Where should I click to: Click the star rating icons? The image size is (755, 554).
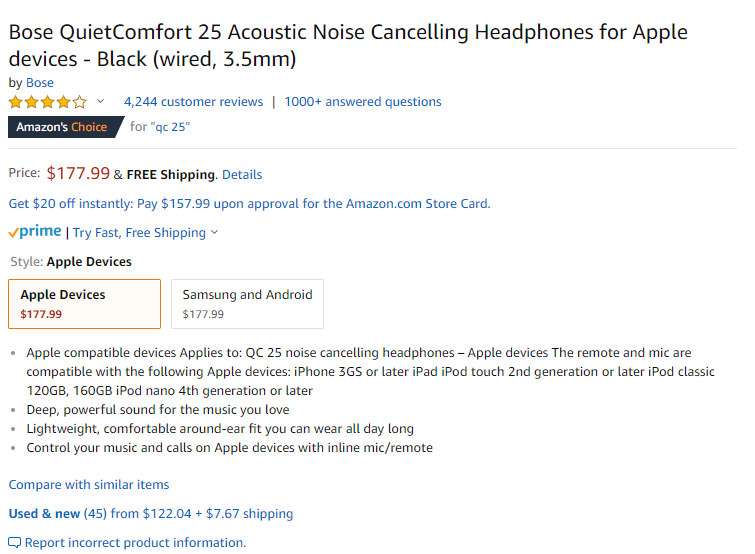(x=47, y=102)
